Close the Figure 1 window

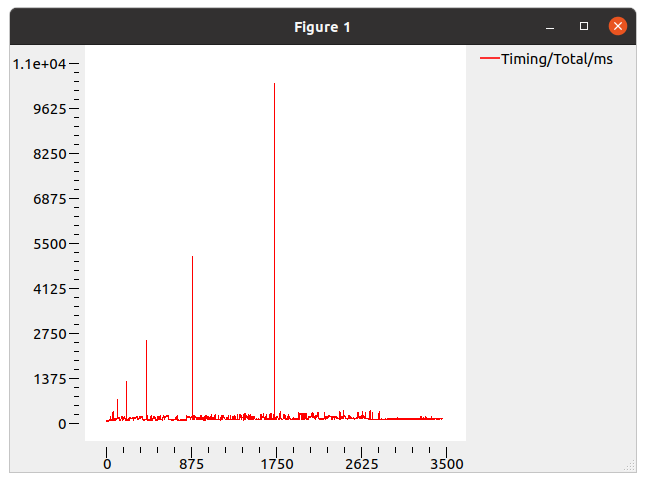click(618, 27)
